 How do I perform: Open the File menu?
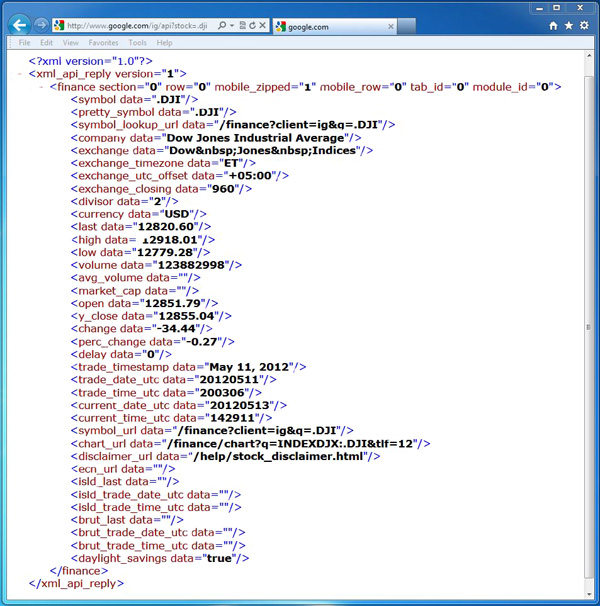click(x=24, y=43)
